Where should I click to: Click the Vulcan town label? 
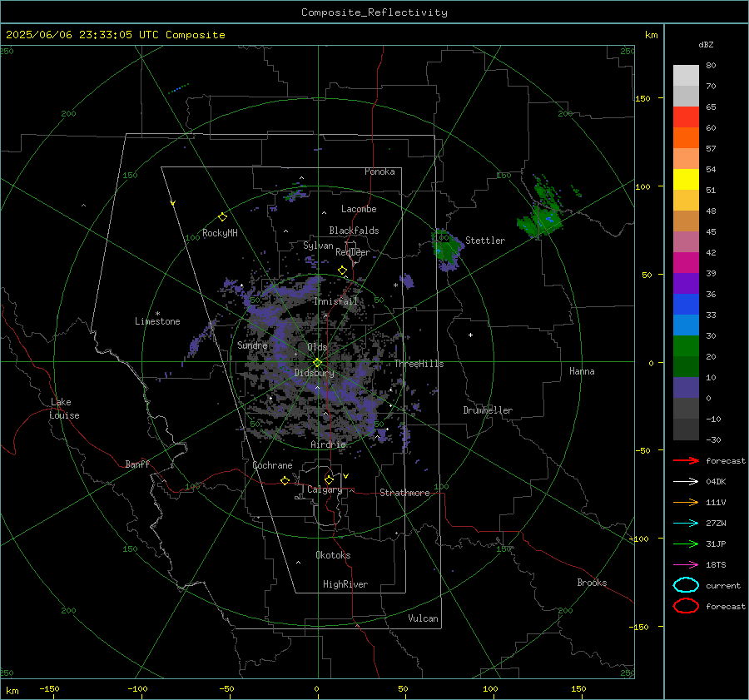(424, 618)
